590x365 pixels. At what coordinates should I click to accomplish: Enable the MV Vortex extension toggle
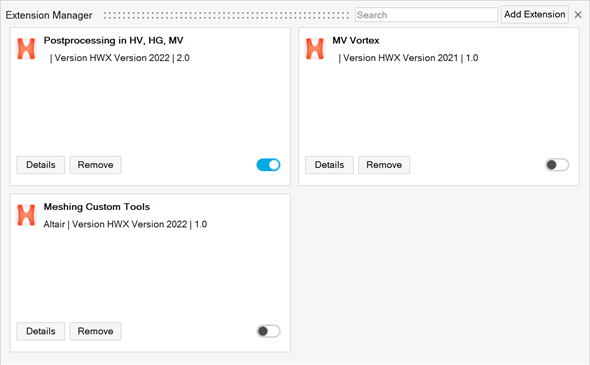557,165
